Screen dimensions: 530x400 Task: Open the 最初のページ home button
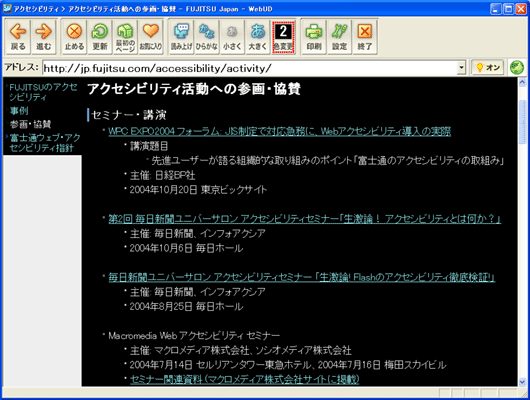[125, 37]
